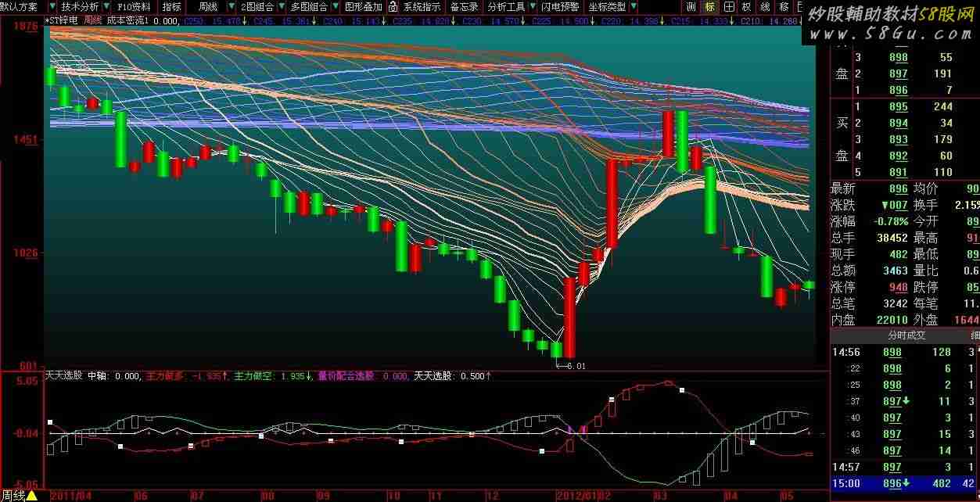Click the 涨停 limit-up price 948
The image size is (980, 502).
899,287
